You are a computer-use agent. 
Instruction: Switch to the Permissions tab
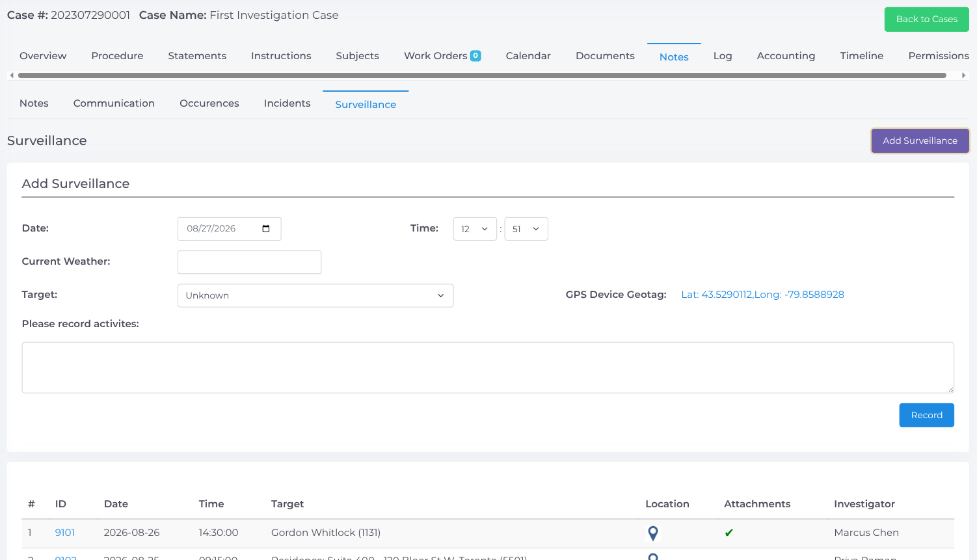point(939,56)
